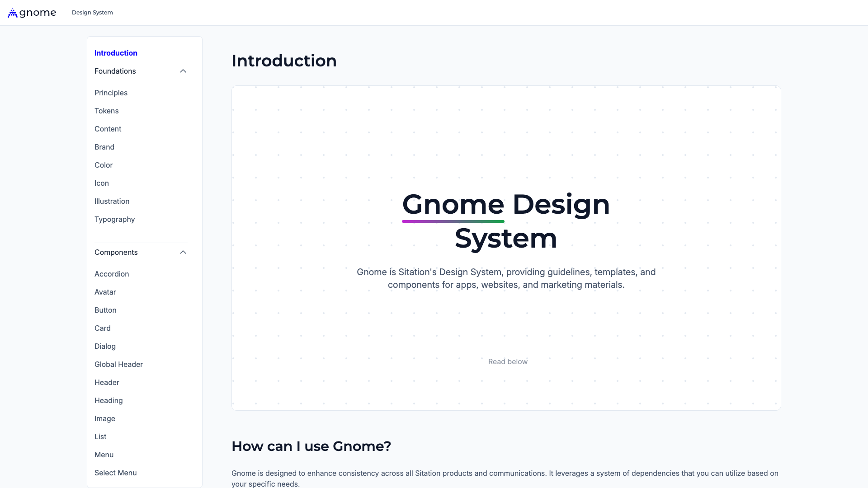Viewport: 868px width, 488px height.
Task: Open the Design System header link
Action: pyautogui.click(x=92, y=12)
